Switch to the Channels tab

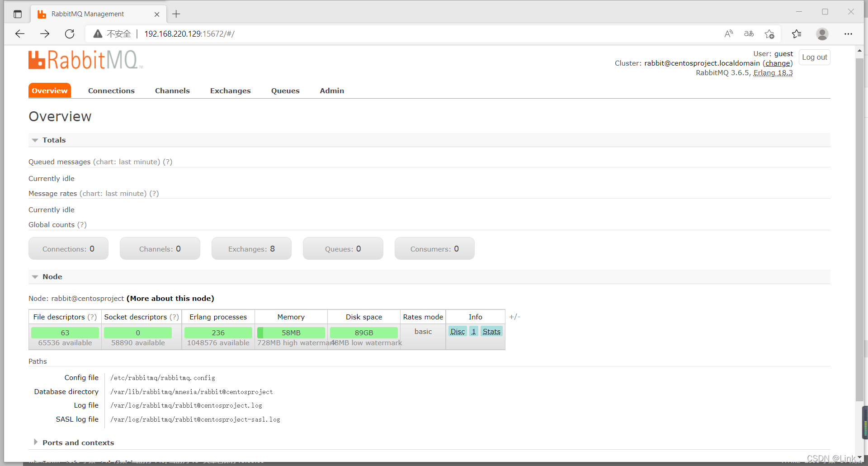(172, 90)
